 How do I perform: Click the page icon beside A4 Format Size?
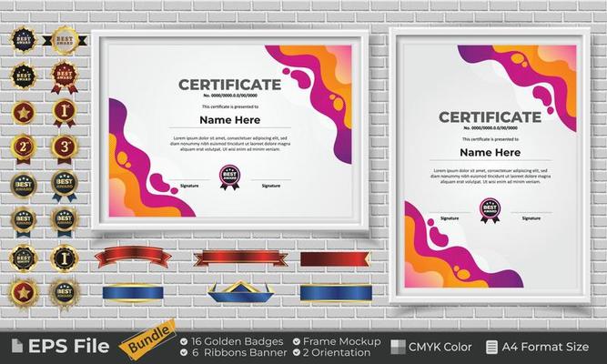(491, 347)
